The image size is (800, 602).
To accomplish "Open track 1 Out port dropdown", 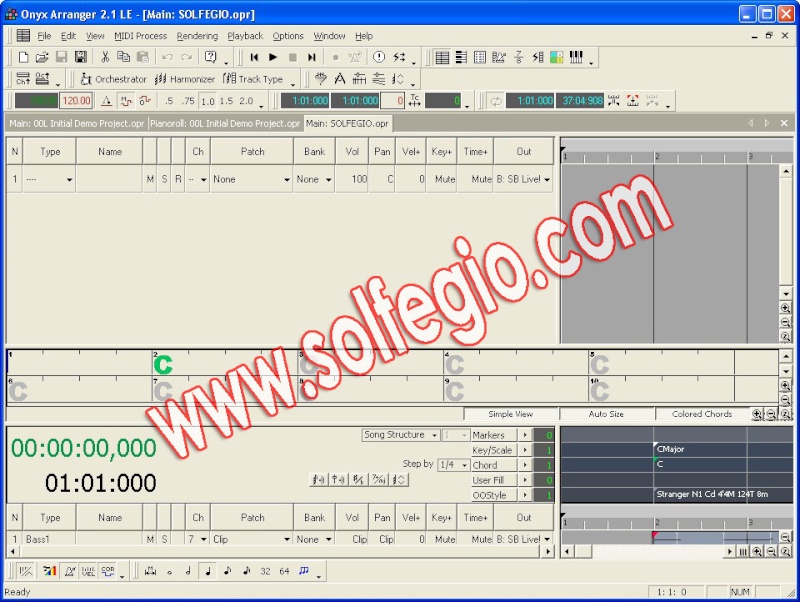I will click(547, 180).
